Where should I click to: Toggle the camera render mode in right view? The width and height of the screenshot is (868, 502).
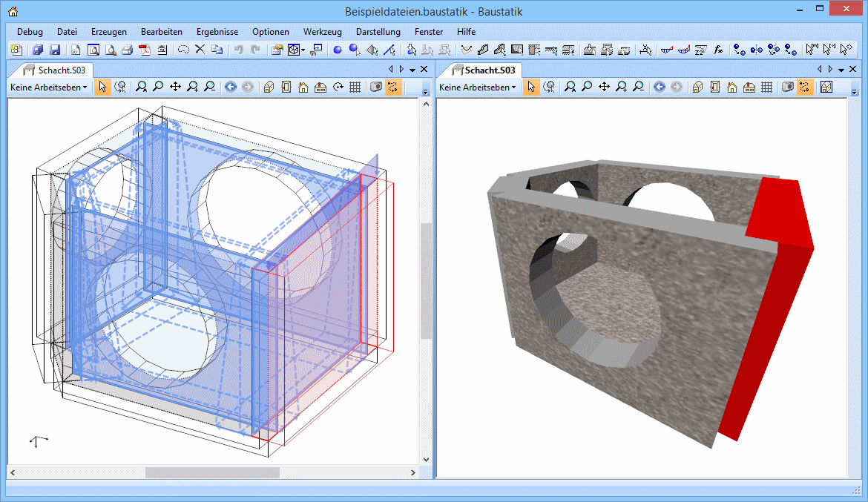click(x=788, y=87)
